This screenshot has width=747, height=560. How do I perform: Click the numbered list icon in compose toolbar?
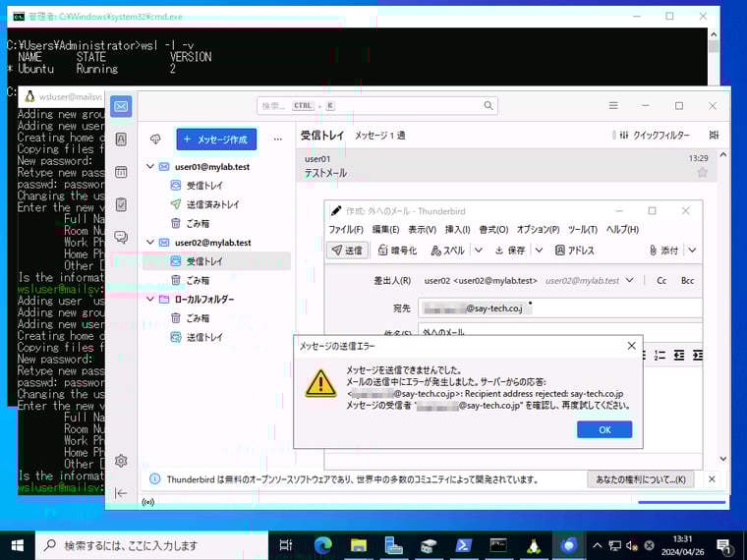click(x=660, y=356)
